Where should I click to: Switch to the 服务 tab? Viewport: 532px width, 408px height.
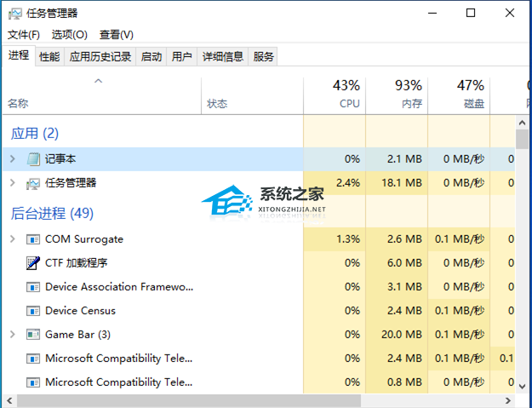tap(263, 56)
